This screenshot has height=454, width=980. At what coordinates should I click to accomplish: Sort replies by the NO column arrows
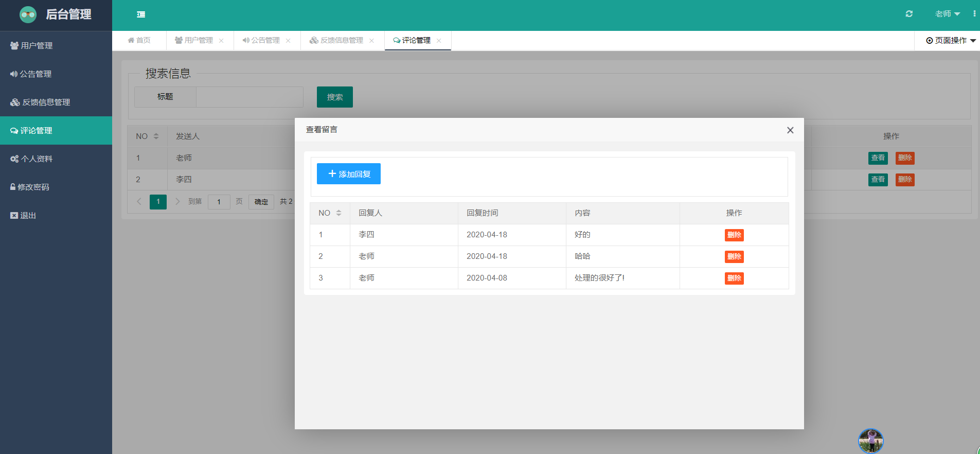pos(338,213)
